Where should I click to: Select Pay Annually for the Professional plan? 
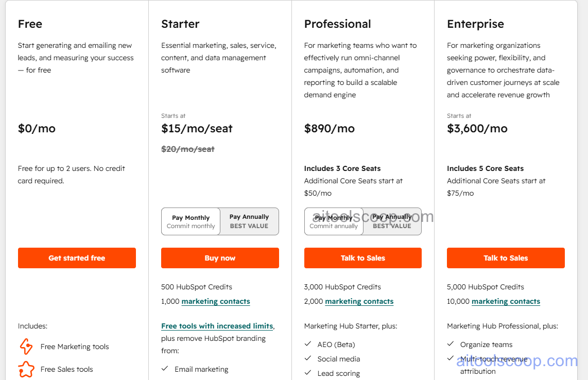click(392, 221)
